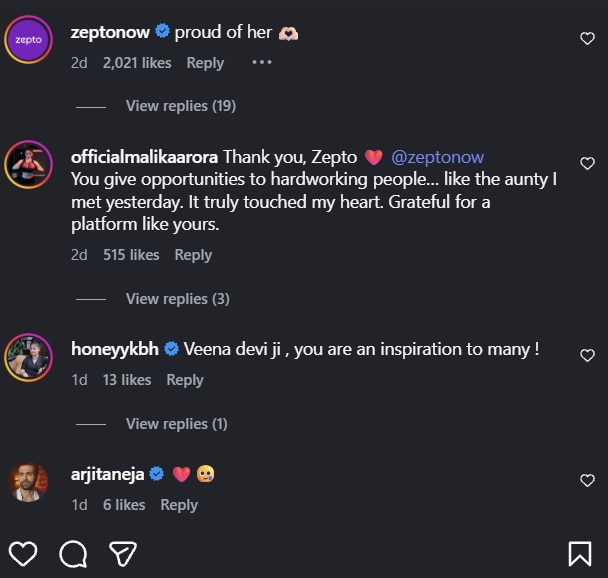Open more options on zeptonow comment
Screen dimensions: 608x578
coord(261,62)
